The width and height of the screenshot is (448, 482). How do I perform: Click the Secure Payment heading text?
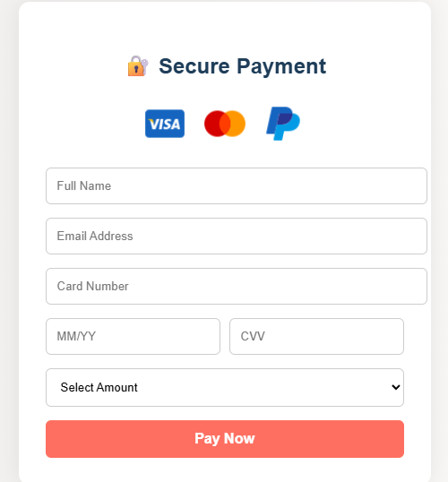242,66
